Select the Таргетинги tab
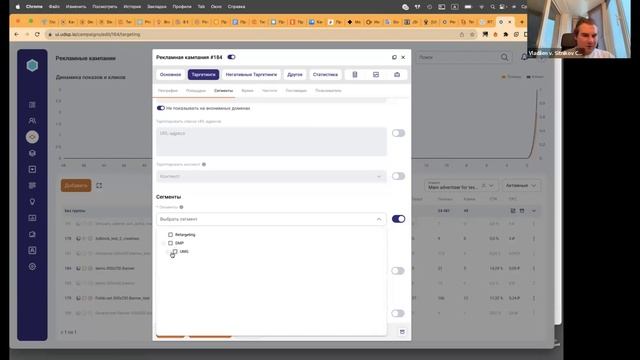Image resolution: width=640 pixels, height=360 pixels. pos(203,75)
